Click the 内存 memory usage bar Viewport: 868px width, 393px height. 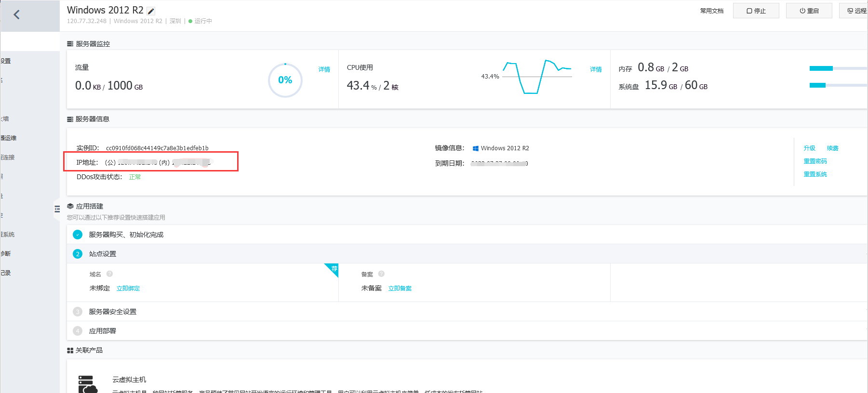pos(838,68)
